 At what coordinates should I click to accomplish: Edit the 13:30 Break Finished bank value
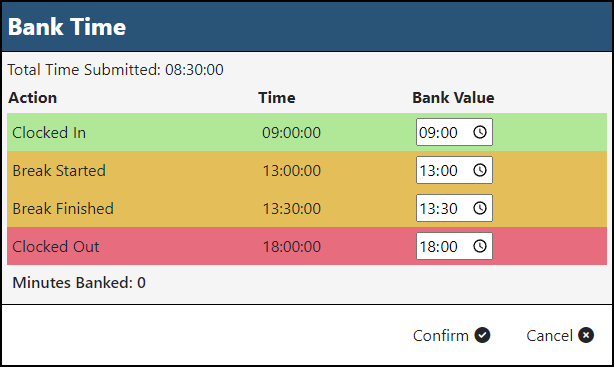click(454, 208)
